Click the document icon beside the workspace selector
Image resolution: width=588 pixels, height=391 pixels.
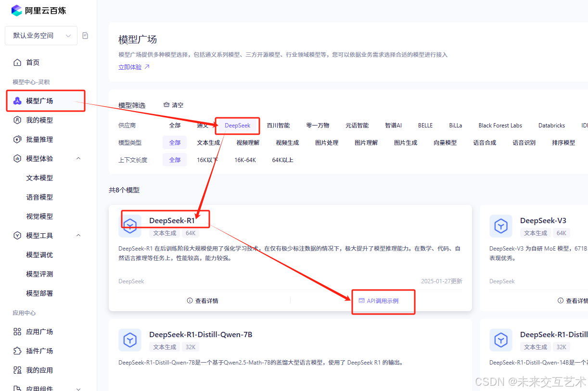(85, 36)
